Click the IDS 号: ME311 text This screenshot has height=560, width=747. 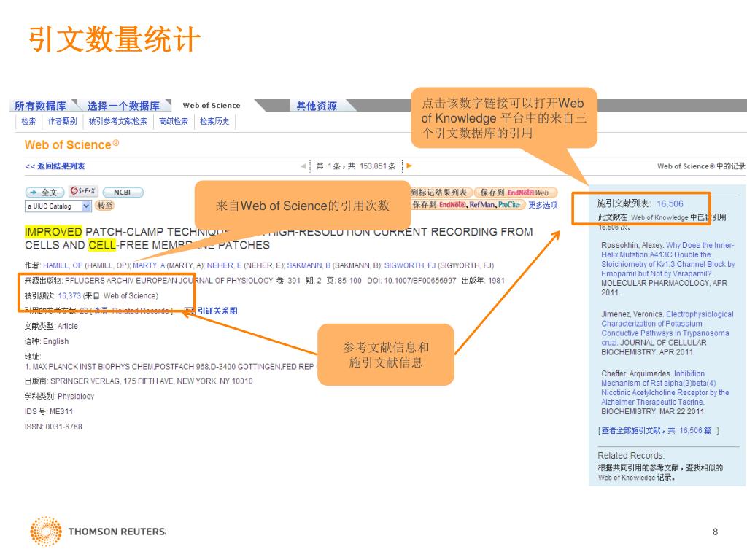coord(49,412)
